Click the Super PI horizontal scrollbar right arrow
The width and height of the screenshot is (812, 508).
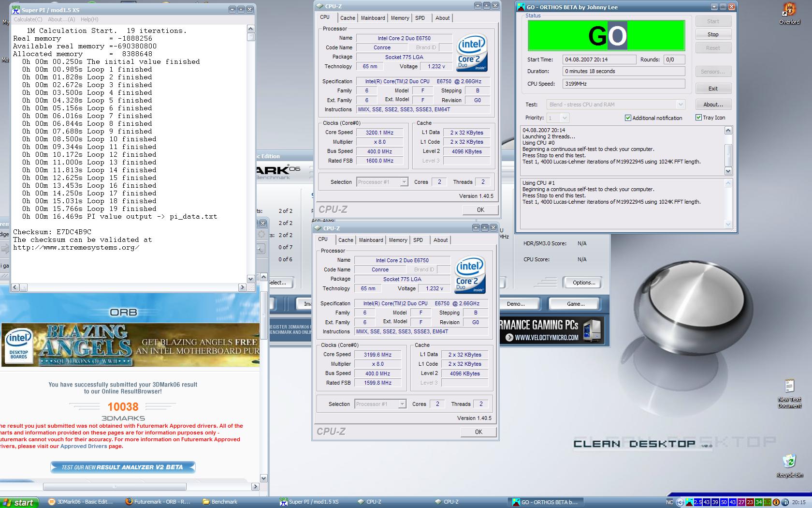(x=243, y=287)
